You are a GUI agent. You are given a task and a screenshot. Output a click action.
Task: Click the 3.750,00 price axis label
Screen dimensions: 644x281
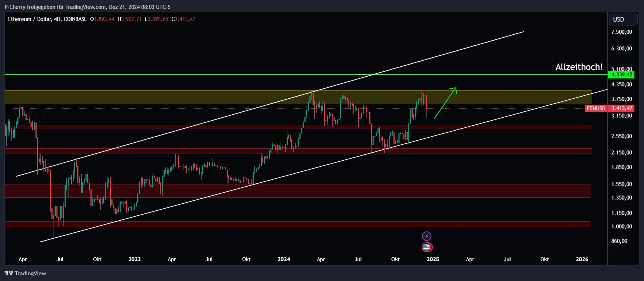(621, 99)
